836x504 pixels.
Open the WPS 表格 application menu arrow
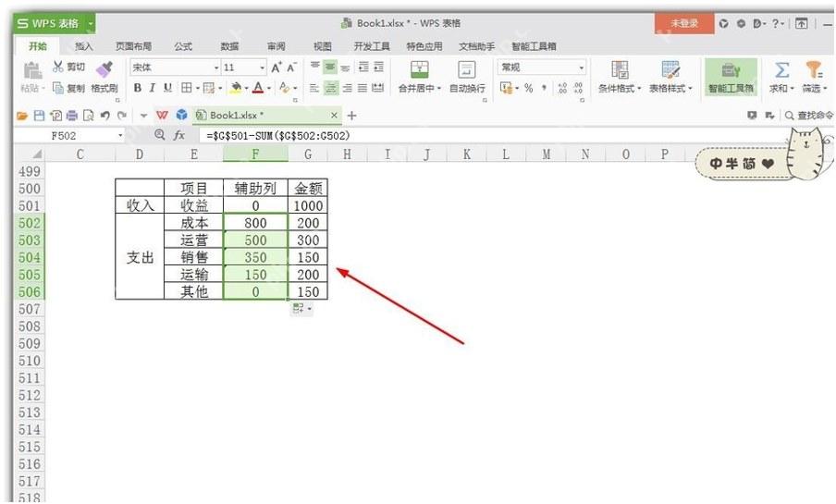click(x=91, y=23)
